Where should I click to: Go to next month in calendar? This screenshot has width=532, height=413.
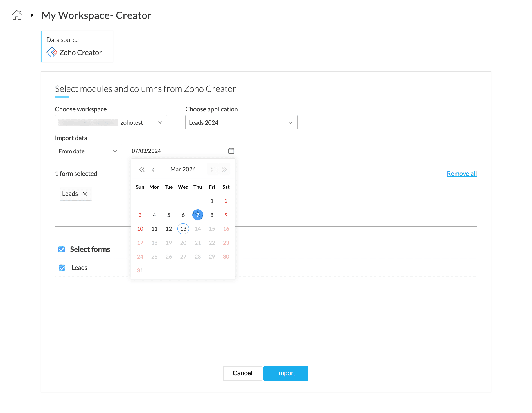[x=212, y=169]
